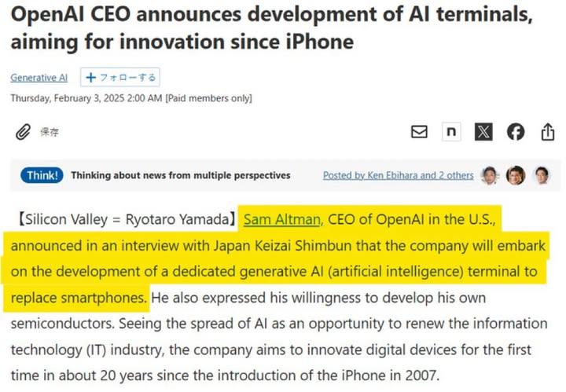Viewport: 566px width, 392px height.
Task: Share to note with the "n" icon
Action: [x=451, y=132]
